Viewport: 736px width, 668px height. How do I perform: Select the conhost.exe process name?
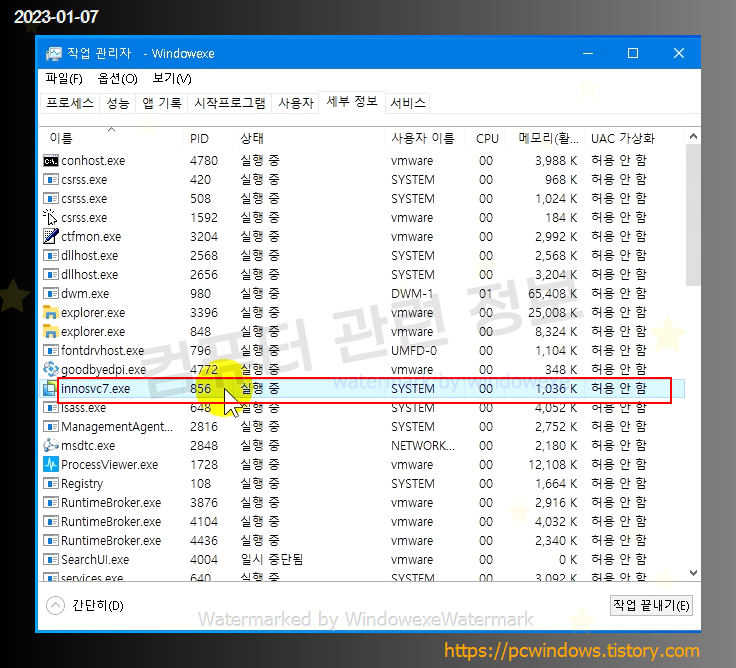pos(93,161)
